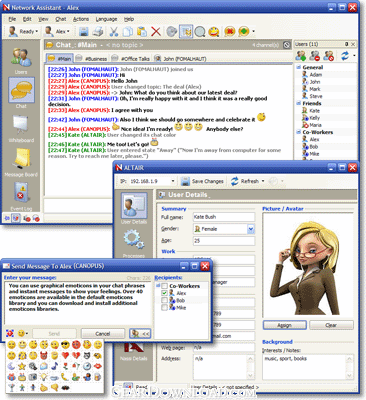Expand the IP address combo box
366x400 pixels.
(x=173, y=181)
